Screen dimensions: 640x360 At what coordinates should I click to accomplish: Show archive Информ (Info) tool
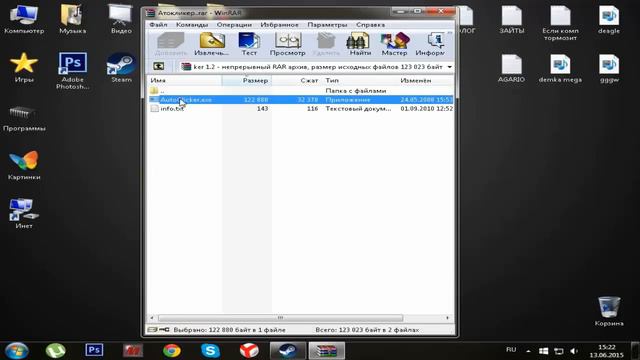tap(430, 44)
